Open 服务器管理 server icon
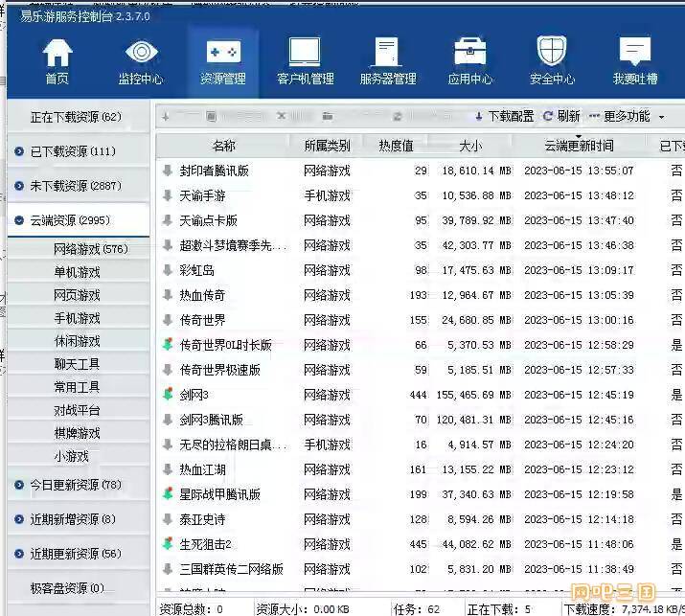This screenshot has width=685, height=616. point(387,53)
